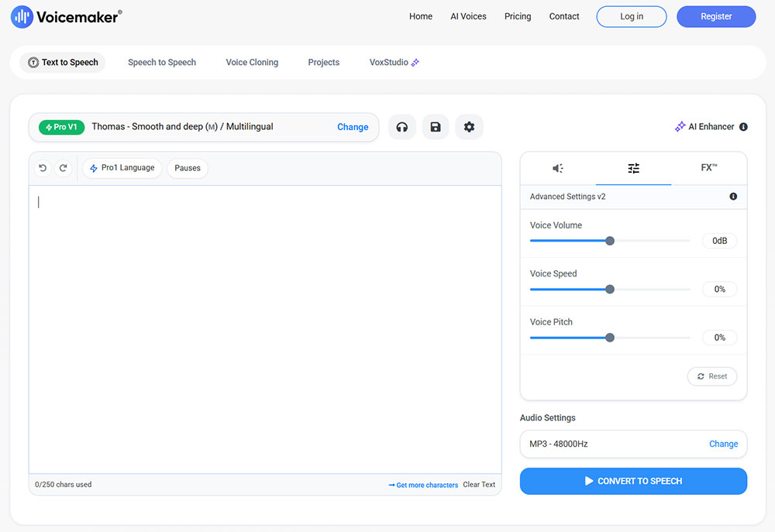Open the Voice Cloning tab
The image size is (775, 532).
(x=252, y=62)
